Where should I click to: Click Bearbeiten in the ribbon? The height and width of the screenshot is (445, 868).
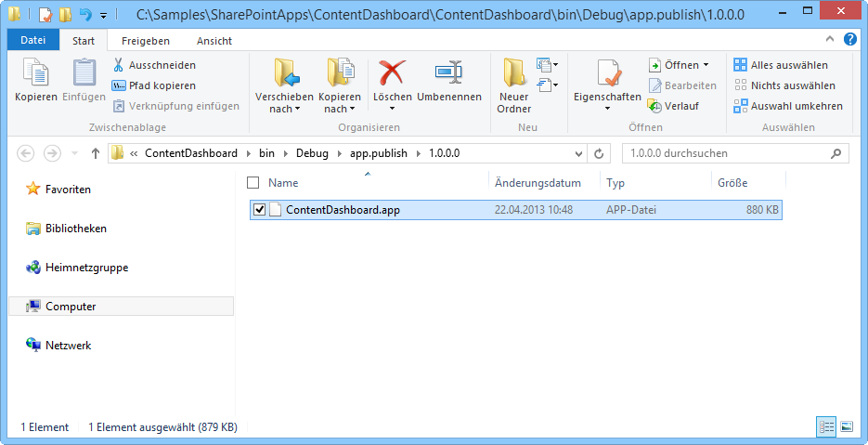tap(682, 85)
